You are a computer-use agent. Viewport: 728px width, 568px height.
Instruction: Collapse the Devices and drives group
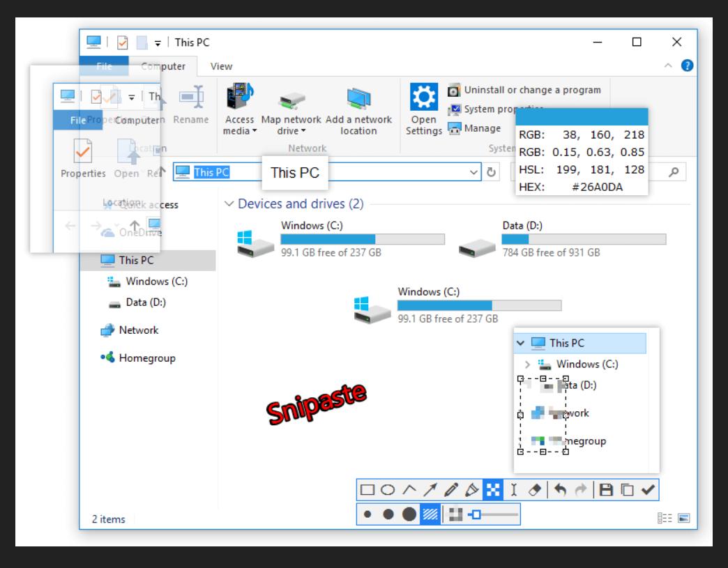tap(229, 204)
